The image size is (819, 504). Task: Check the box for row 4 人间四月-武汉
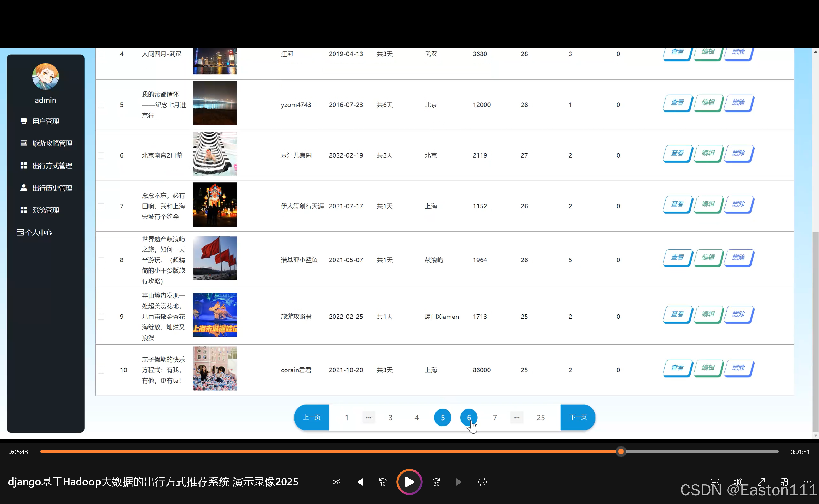pyautogui.click(x=101, y=54)
